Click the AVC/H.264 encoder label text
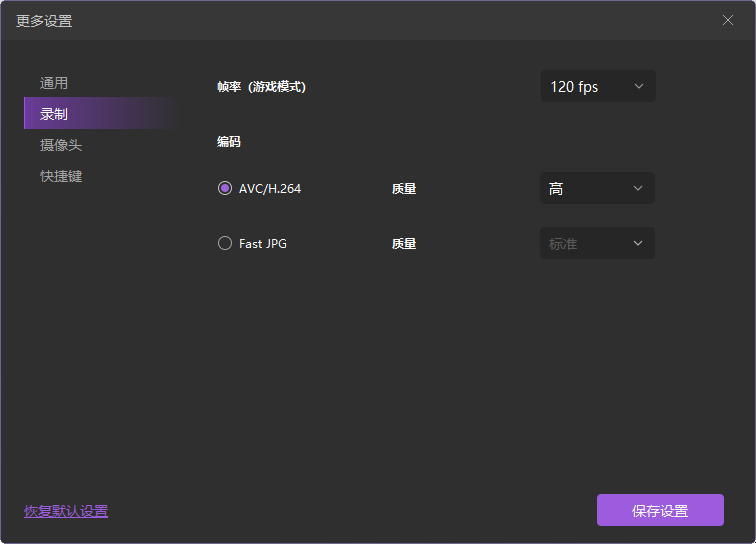Viewport: 756px width, 544px height. coord(270,188)
